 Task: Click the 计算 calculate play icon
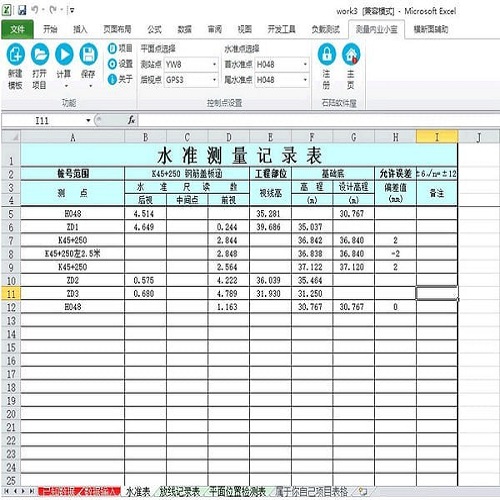[64, 54]
